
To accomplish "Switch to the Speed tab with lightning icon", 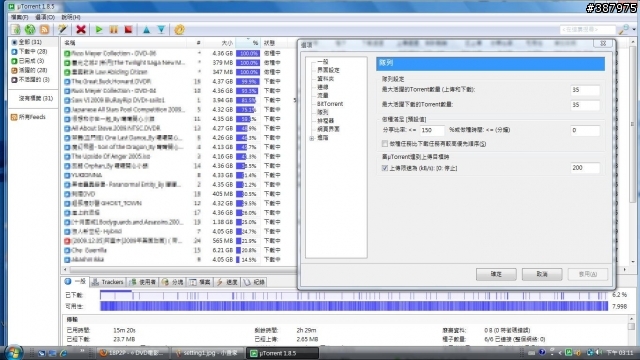I will pos(227,282).
